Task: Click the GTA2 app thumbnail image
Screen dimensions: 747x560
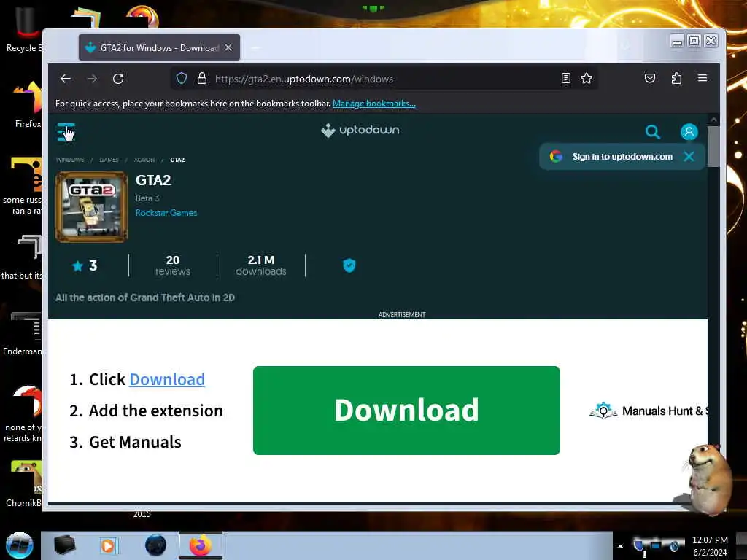Action: point(91,207)
